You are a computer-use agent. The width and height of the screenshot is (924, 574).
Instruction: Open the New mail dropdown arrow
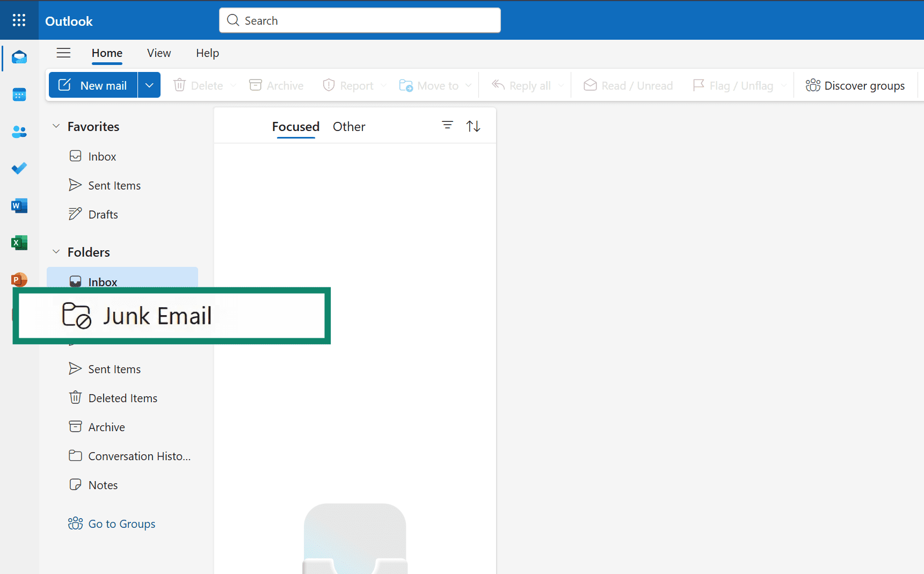tap(149, 85)
